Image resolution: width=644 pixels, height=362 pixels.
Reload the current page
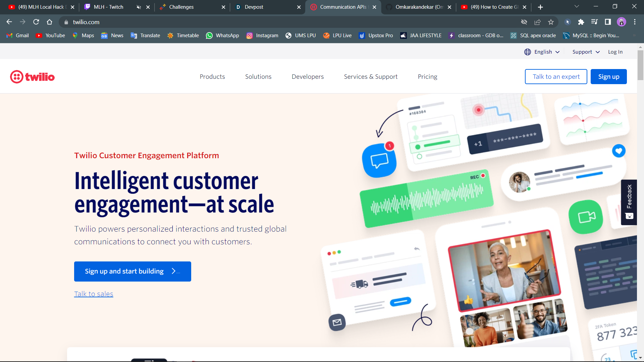click(36, 22)
